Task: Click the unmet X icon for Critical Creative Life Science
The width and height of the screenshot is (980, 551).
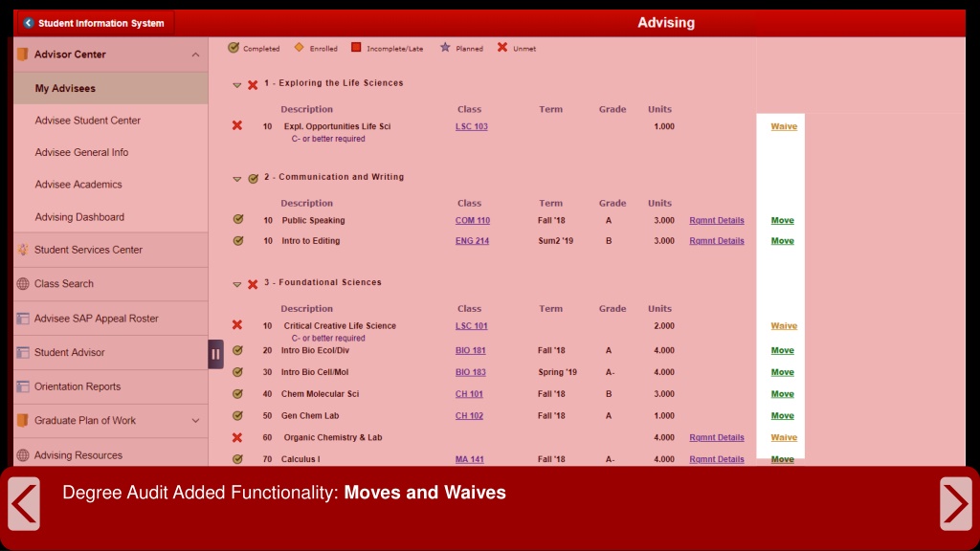Action: click(x=237, y=325)
